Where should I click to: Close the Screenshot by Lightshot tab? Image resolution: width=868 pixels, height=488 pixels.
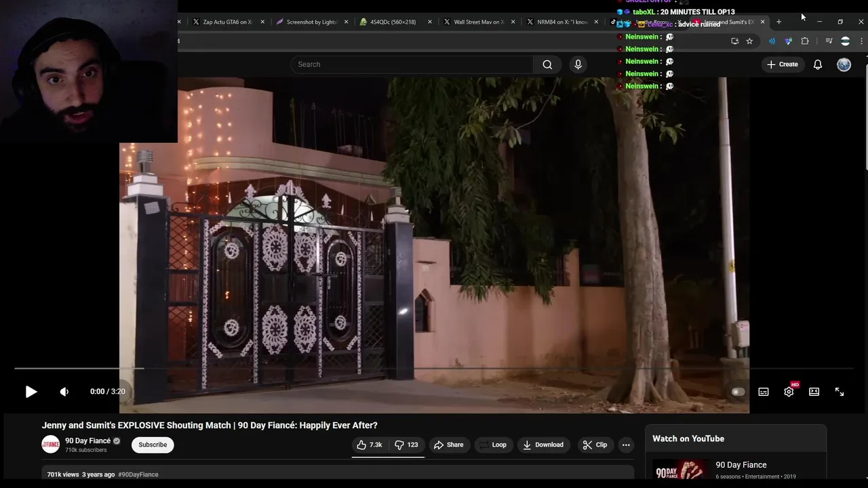347,22
